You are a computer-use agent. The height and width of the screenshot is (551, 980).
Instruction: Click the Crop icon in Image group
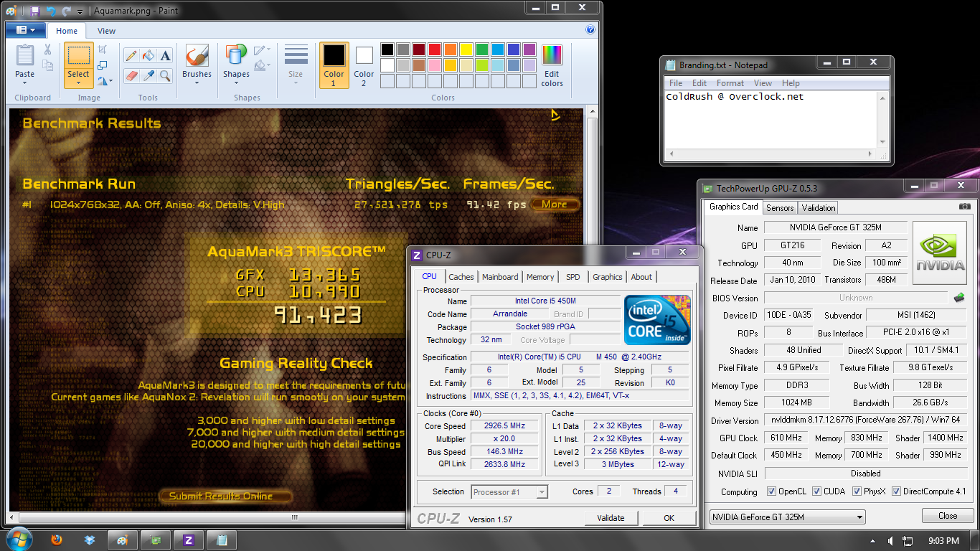pos(103,50)
